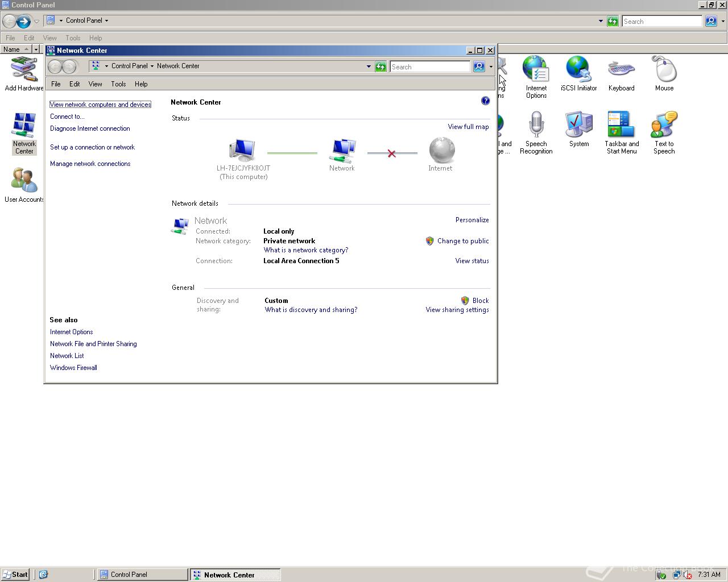Sort by Name column header in Control Panel
This screenshot has width=728, height=582.
coord(16,49)
